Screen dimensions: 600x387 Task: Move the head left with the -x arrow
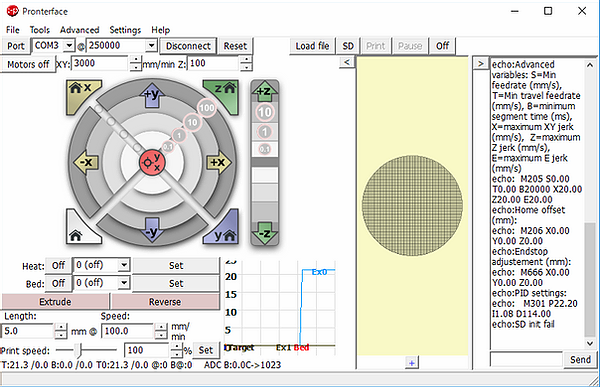click(x=86, y=162)
